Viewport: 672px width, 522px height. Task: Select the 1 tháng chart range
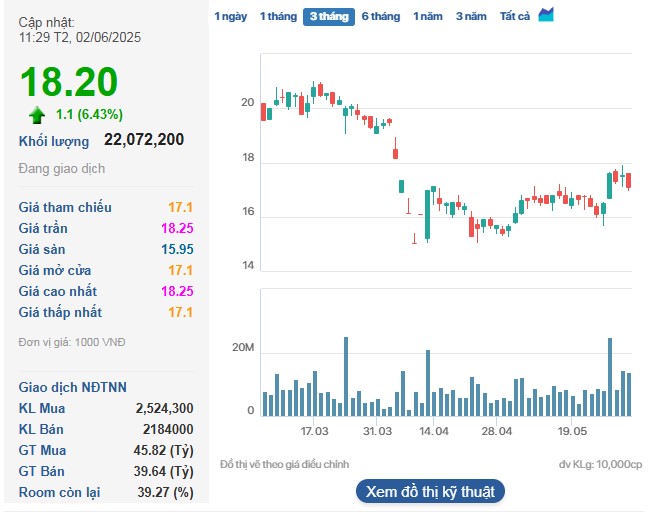277,17
